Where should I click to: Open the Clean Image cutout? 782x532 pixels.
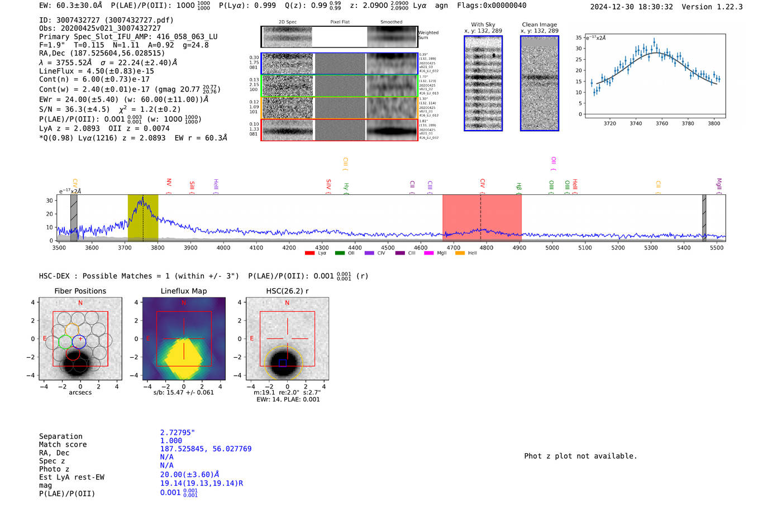(x=540, y=83)
